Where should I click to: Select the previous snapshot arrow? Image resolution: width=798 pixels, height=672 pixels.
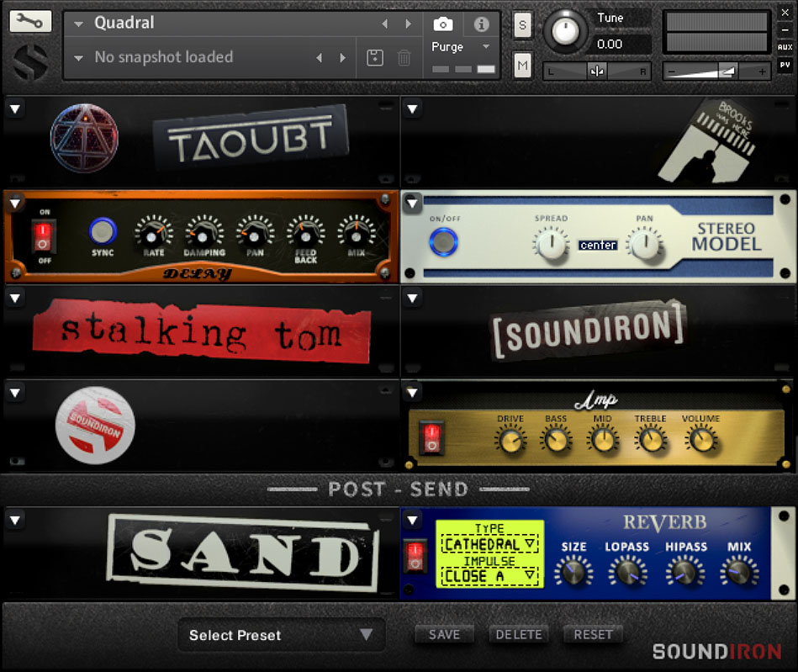[x=319, y=58]
